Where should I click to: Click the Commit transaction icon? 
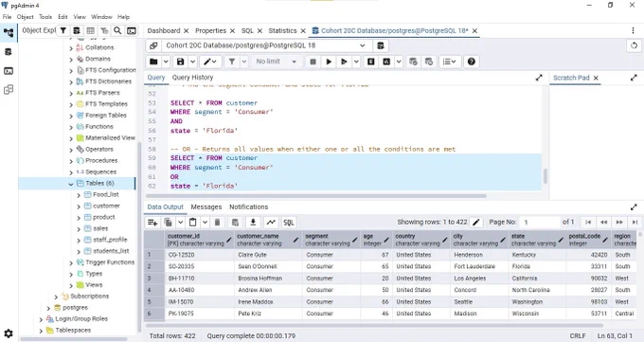pos(413,62)
